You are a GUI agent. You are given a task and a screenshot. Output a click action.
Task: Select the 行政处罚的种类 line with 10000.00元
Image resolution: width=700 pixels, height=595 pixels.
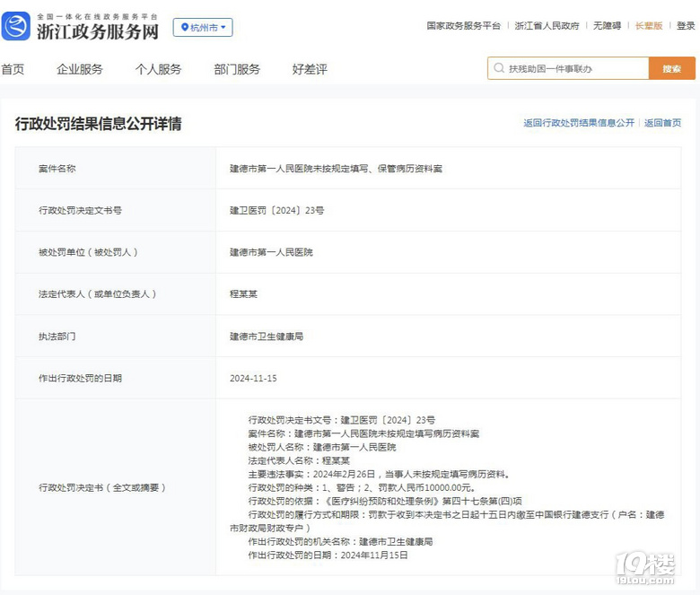tap(362, 487)
